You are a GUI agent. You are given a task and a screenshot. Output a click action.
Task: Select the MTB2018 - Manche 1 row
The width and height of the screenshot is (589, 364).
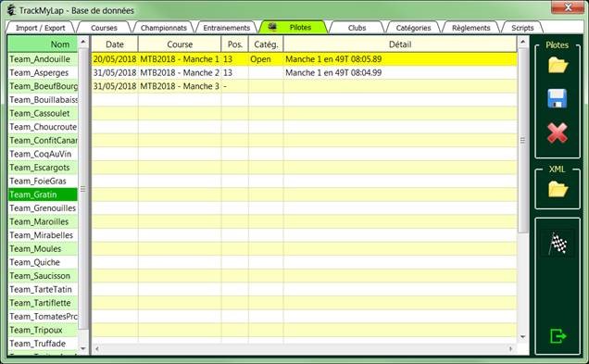click(305, 59)
